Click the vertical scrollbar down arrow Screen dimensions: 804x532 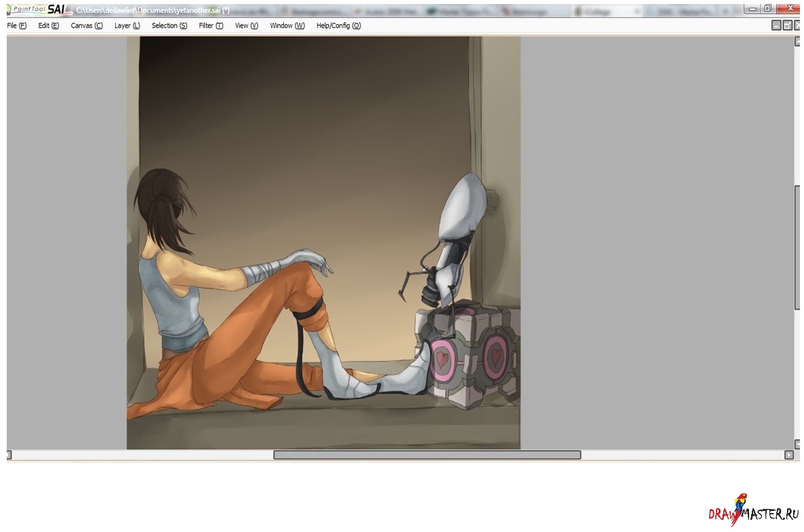[797, 444]
